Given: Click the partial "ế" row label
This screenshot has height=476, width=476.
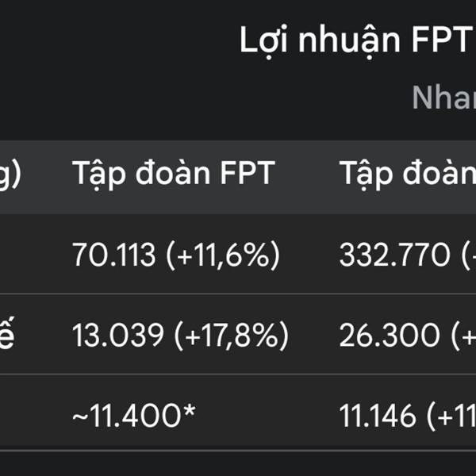Looking at the screenshot, I should (x=8, y=336).
